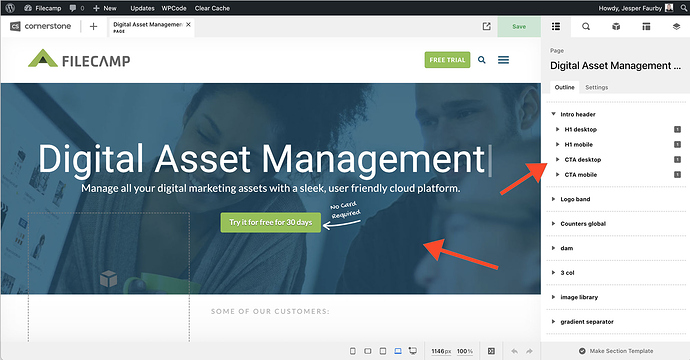Image resolution: width=690 pixels, height=360 pixels.
Task: Click the FREE TRIAL button
Action: pyautogui.click(x=447, y=60)
